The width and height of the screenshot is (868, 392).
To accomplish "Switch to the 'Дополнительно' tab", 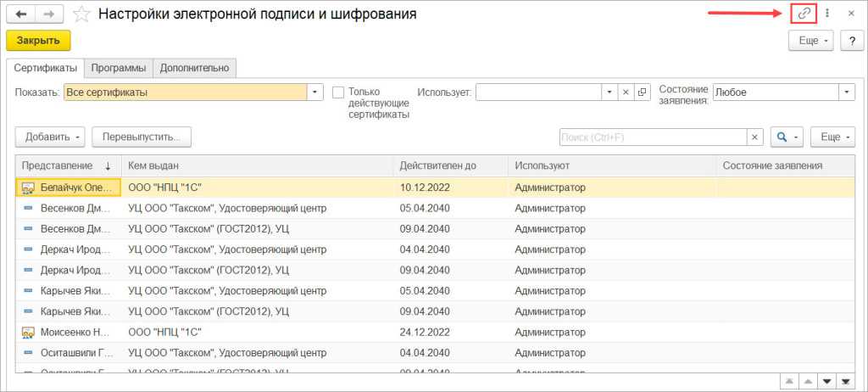I will [x=195, y=68].
